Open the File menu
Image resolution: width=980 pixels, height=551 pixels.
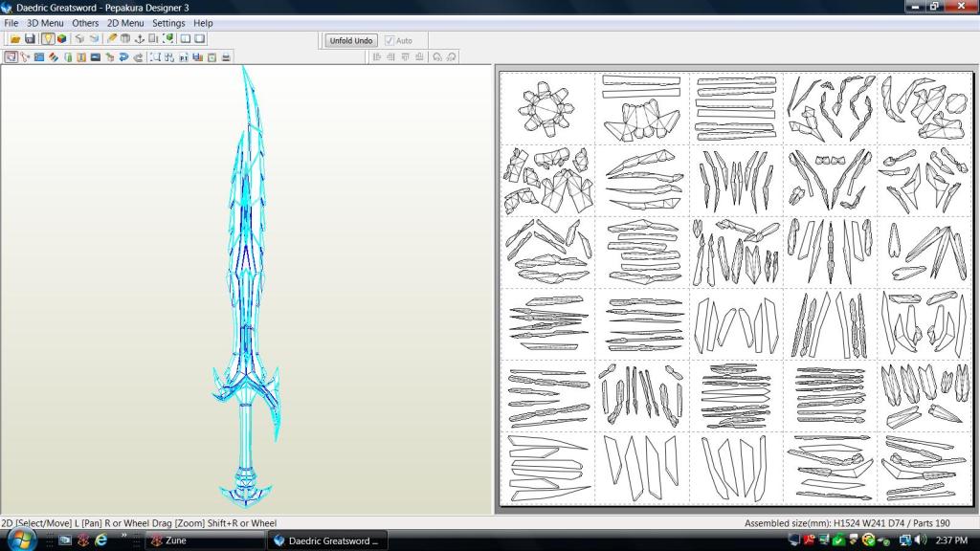pos(11,23)
